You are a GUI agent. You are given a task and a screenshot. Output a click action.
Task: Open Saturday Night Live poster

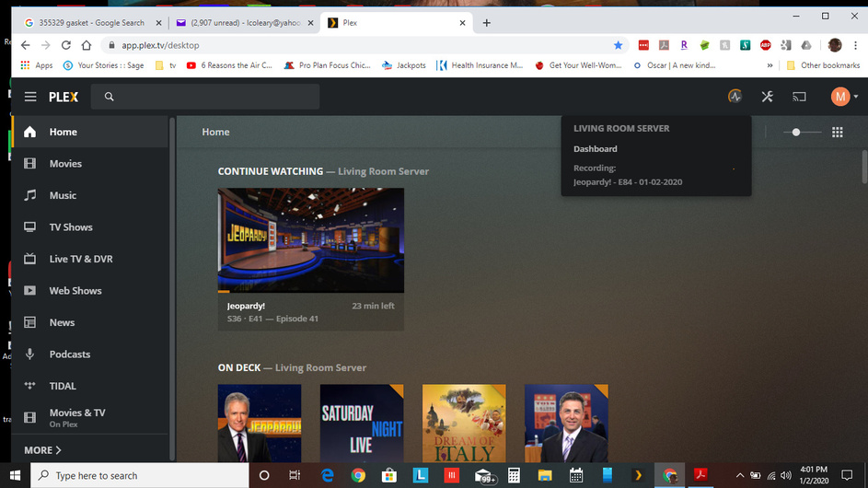[362, 424]
